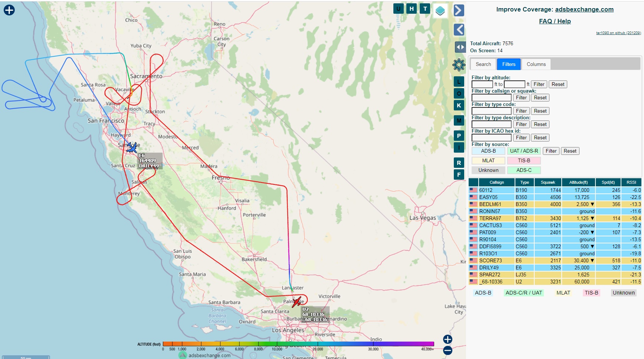Click the right arrow sidebar button
Viewport: 644px width, 359px height.
click(x=459, y=10)
